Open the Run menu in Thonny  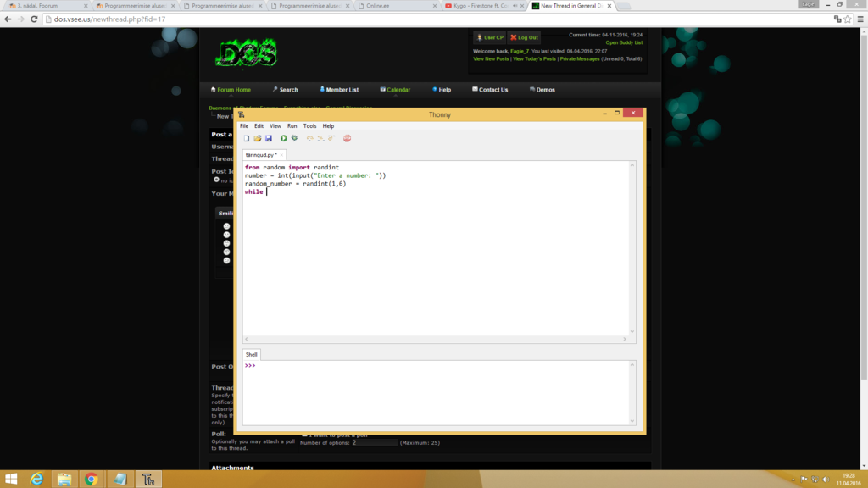(292, 126)
